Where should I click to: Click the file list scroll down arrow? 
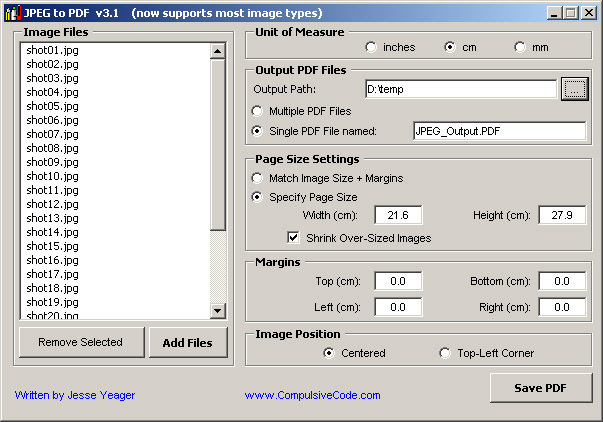(x=218, y=310)
